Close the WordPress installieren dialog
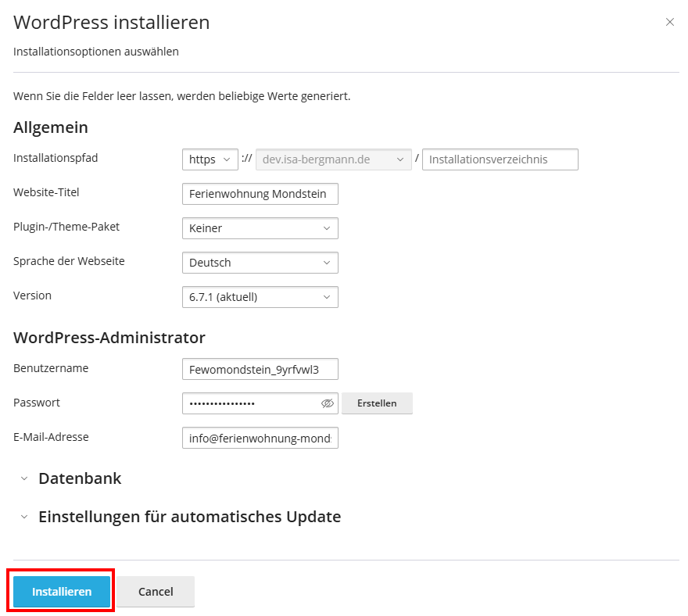 (669, 22)
